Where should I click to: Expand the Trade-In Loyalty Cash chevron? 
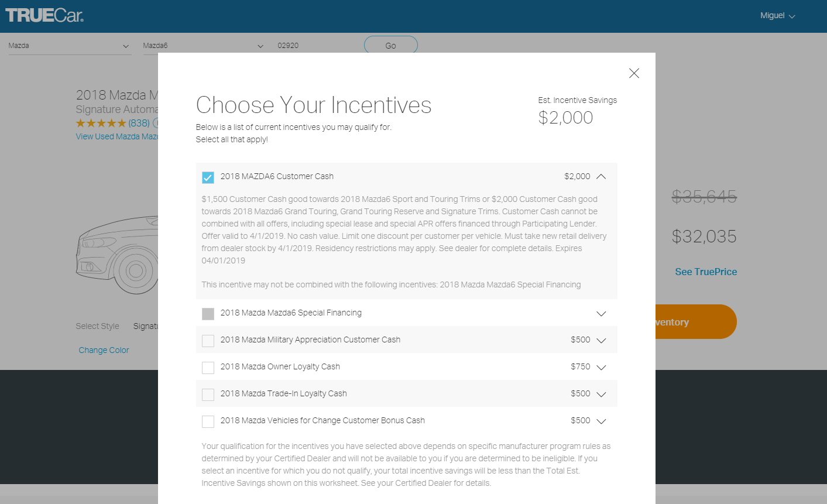601,394
